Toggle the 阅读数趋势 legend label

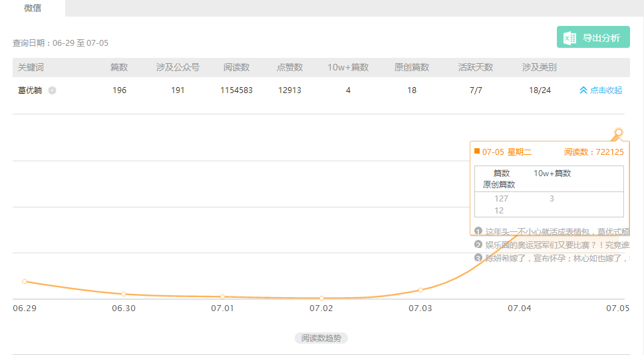321,338
